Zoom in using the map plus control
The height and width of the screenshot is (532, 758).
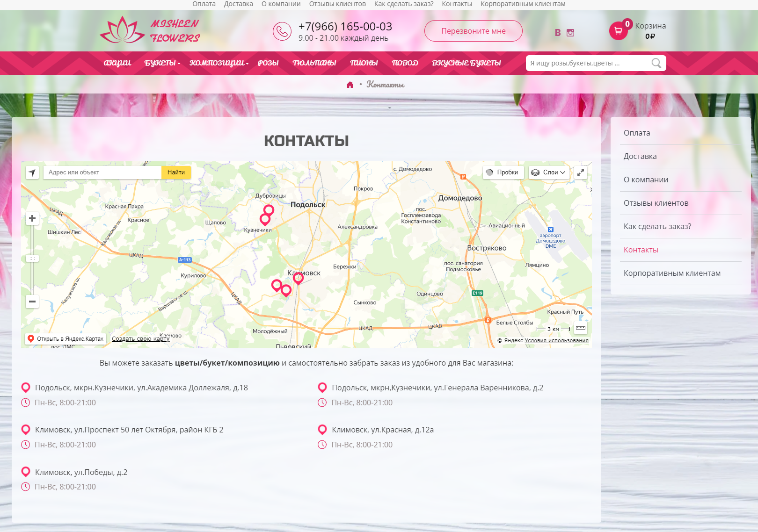point(32,218)
